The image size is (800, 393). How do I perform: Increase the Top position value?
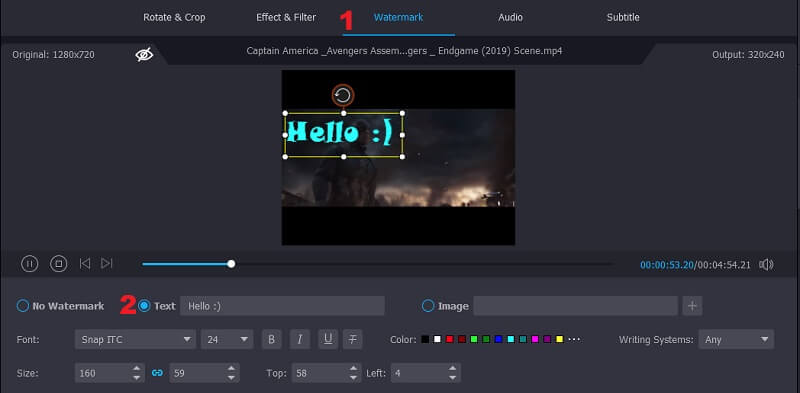(353, 369)
